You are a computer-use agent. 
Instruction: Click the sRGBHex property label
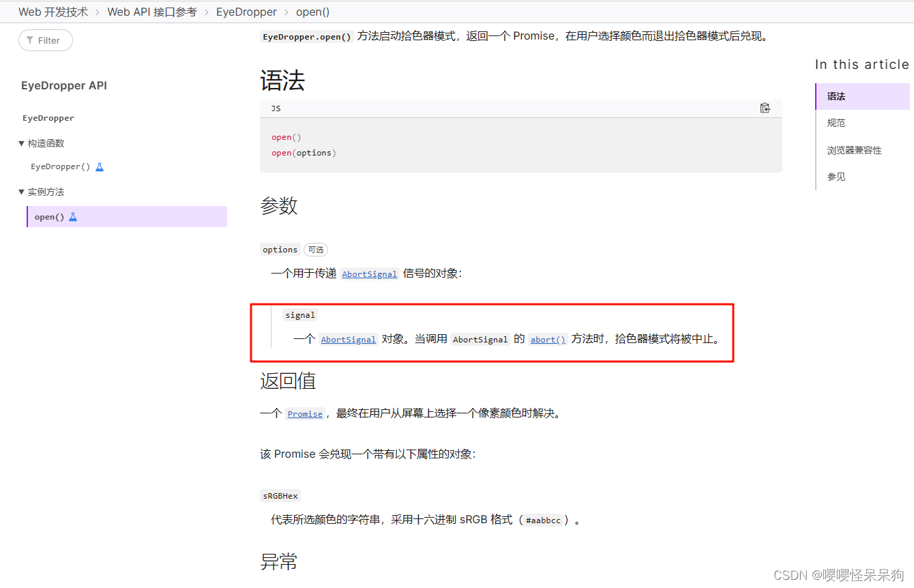click(x=280, y=496)
